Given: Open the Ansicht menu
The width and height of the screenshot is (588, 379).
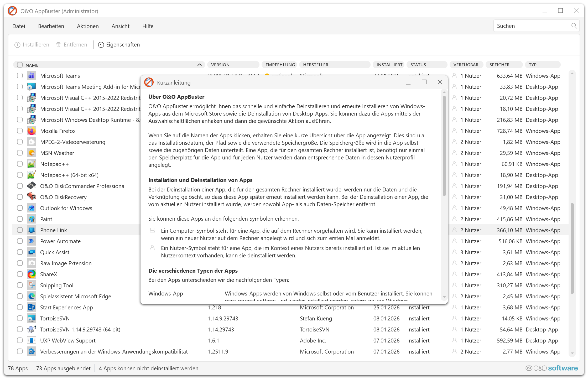Looking at the screenshot, I should (120, 26).
